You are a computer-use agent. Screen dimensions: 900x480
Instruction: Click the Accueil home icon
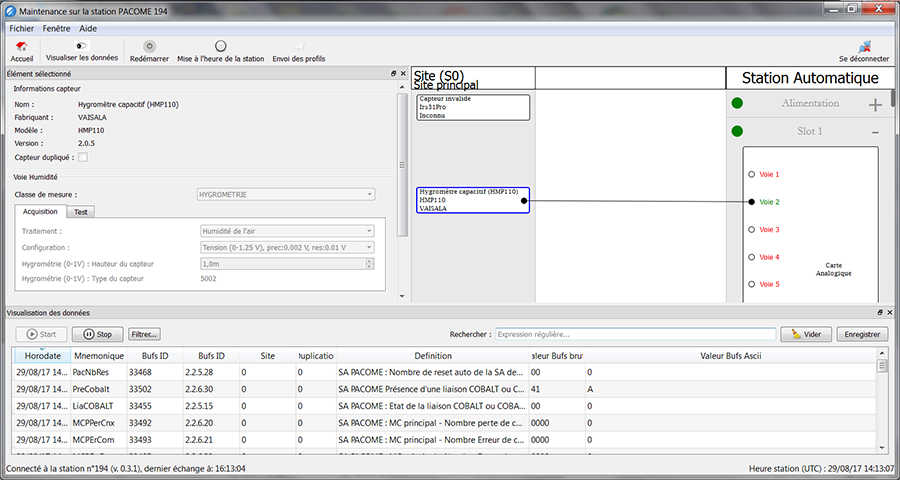[x=21, y=46]
